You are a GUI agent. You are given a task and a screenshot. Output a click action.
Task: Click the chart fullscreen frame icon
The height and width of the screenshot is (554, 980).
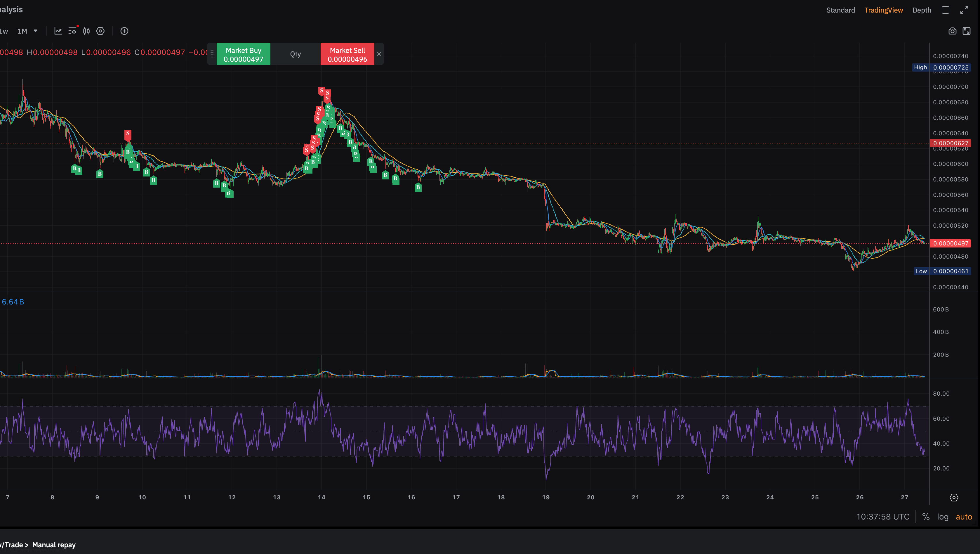[967, 31]
